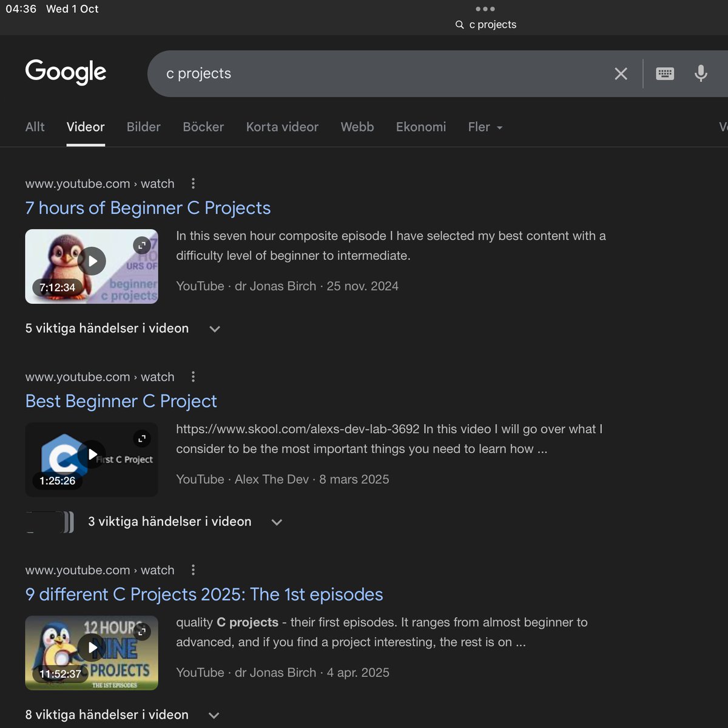The width and height of the screenshot is (728, 728).
Task: Open options for Best Beginner C Project result
Action: [193, 377]
